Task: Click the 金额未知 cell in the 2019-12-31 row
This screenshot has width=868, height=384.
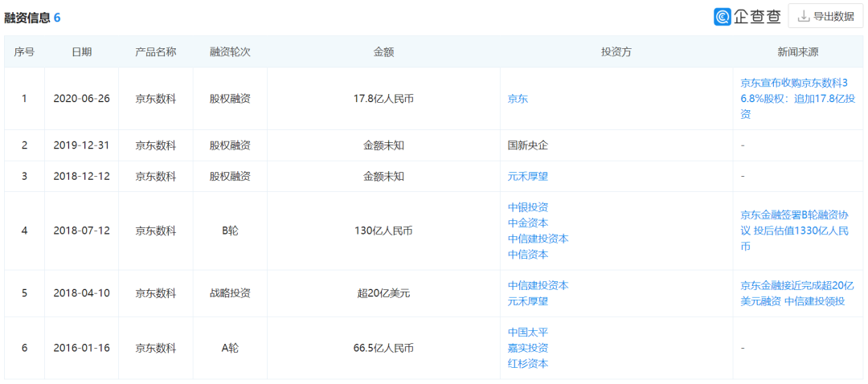Action: click(383, 145)
